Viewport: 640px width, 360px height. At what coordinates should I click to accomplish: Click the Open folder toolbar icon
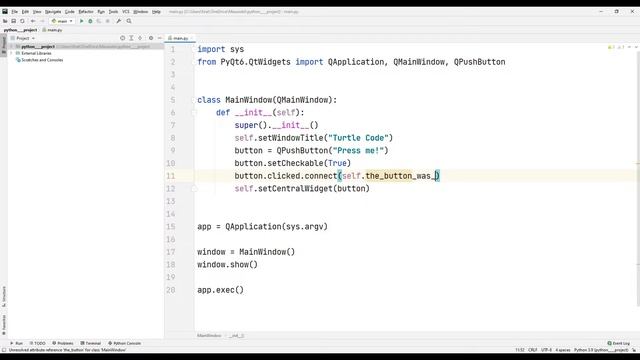(5, 21)
